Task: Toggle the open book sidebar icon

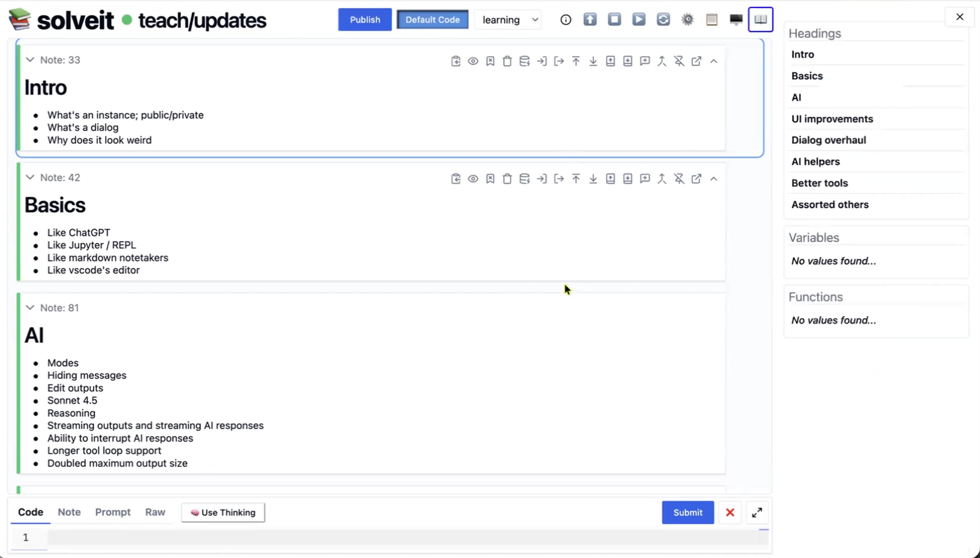Action: 761,20
